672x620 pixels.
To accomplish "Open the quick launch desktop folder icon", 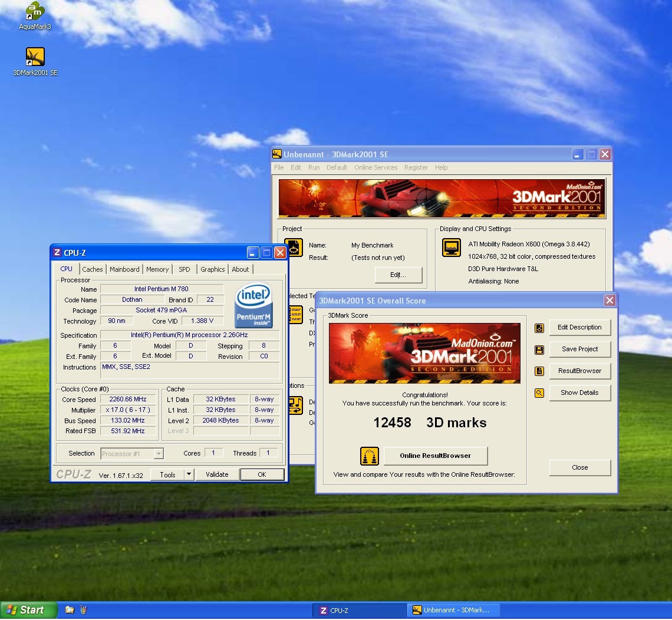I will pyautogui.click(x=70, y=610).
